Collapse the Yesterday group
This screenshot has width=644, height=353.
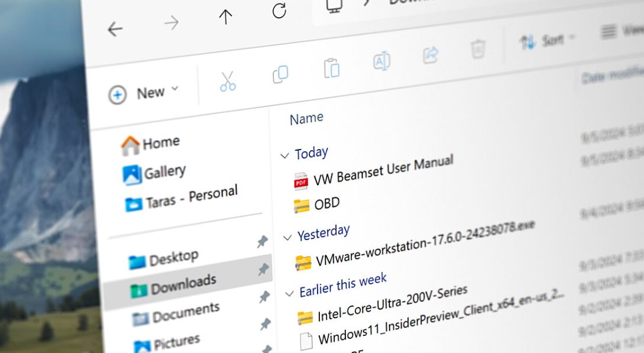(288, 238)
